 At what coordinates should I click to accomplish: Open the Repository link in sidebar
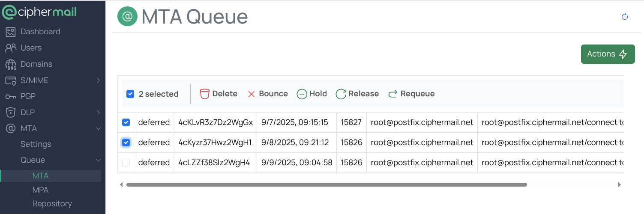click(x=52, y=204)
